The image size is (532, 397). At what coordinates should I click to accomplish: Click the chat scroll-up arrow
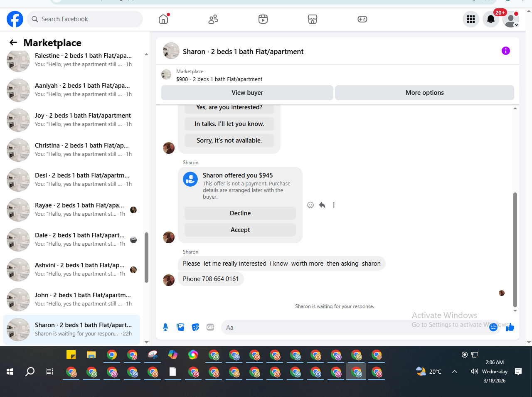coord(515,108)
